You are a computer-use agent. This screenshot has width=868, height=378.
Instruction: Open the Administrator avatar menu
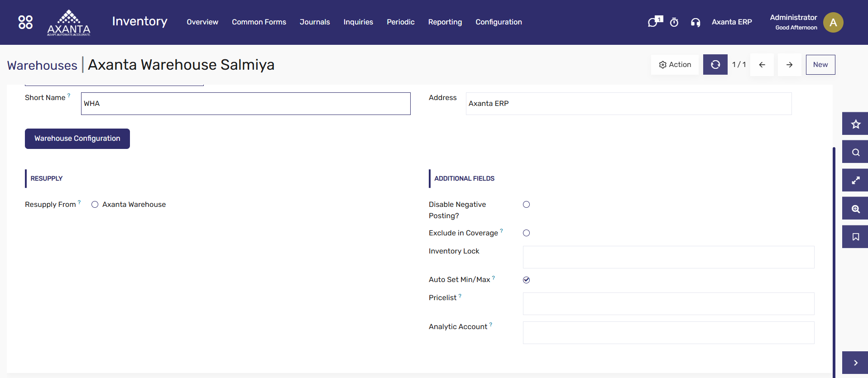[x=833, y=22]
